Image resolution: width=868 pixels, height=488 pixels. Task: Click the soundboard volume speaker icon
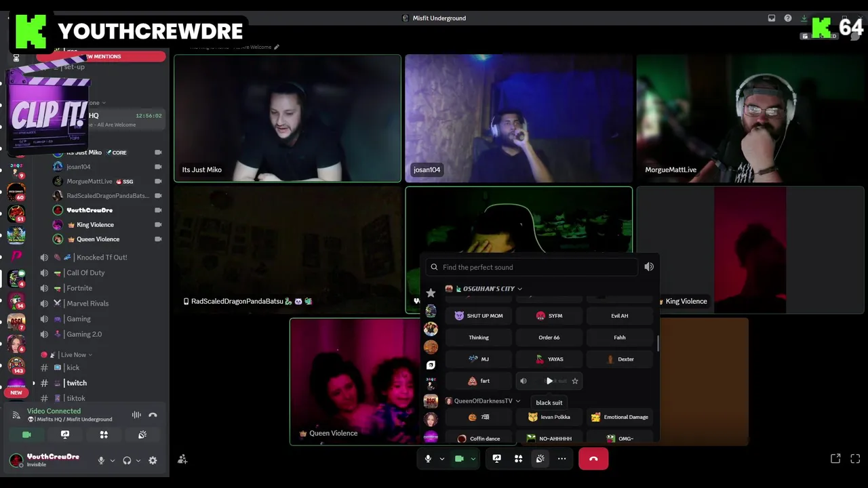(649, 267)
